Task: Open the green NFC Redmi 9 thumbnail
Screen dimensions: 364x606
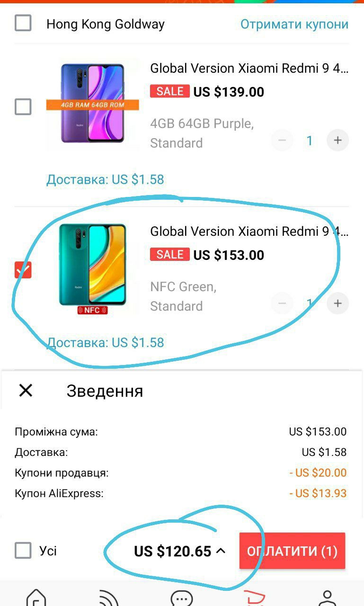Action: point(93,268)
